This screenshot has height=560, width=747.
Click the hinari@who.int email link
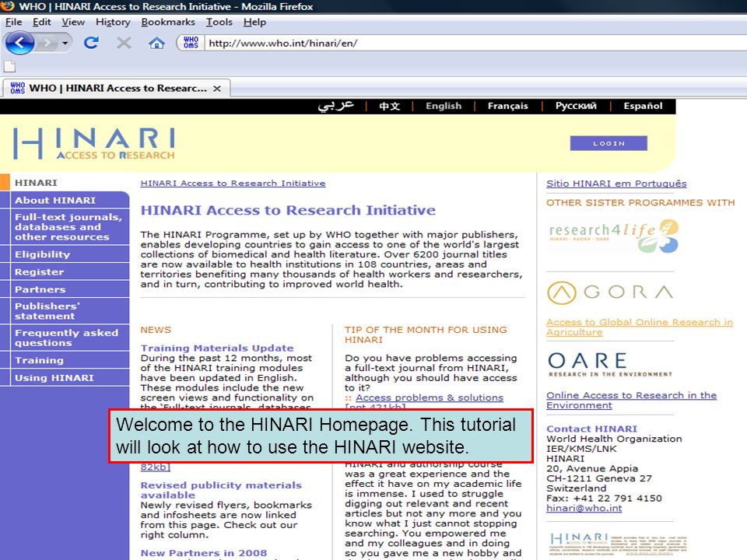point(584,508)
